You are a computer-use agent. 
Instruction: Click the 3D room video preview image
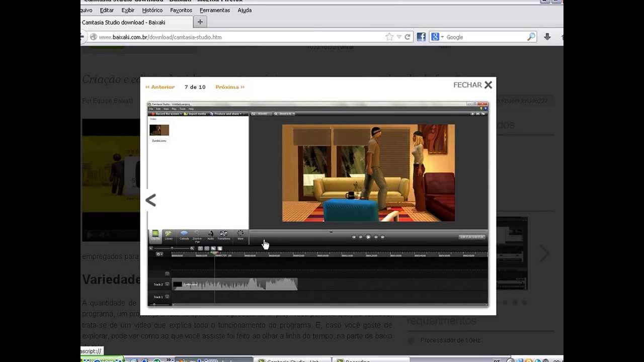[x=368, y=173]
